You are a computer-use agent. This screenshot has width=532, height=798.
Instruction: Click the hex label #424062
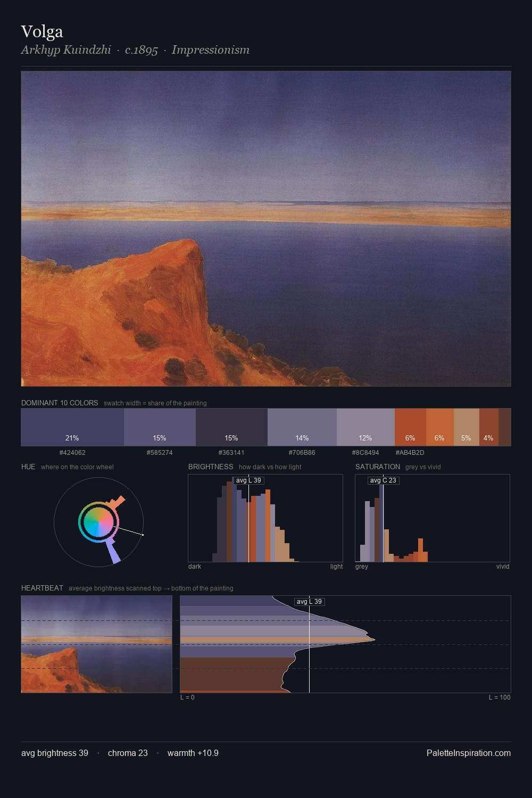coord(72,453)
